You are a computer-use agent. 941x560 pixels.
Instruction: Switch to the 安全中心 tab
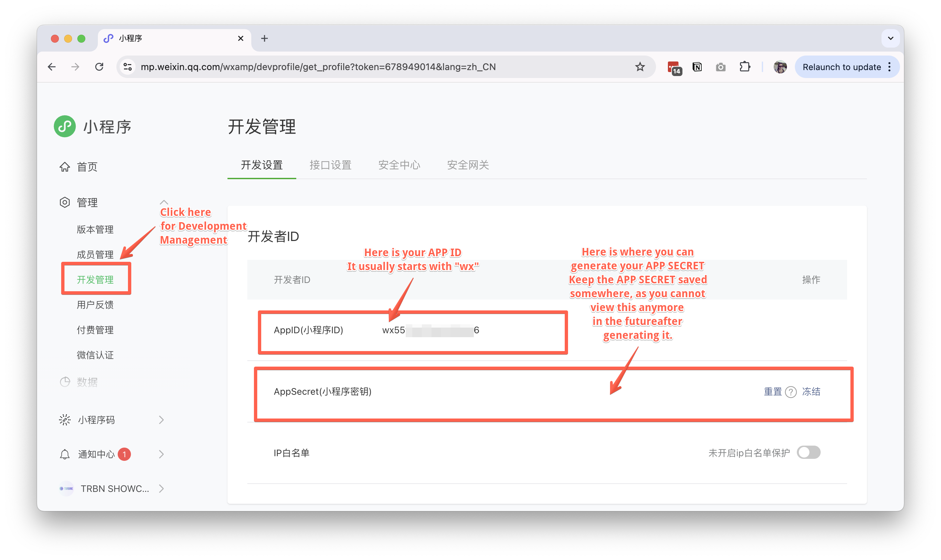[x=399, y=165]
